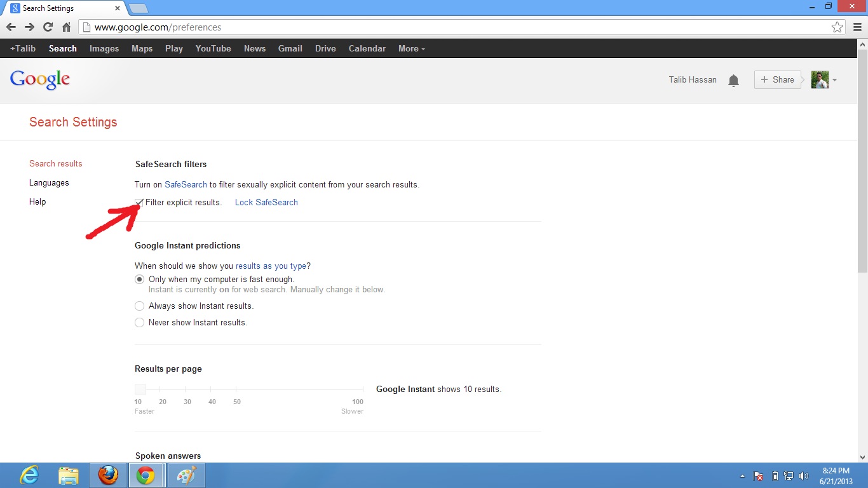This screenshot has height=488, width=868.
Task: Close the Search Settings tab
Action: [x=118, y=9]
